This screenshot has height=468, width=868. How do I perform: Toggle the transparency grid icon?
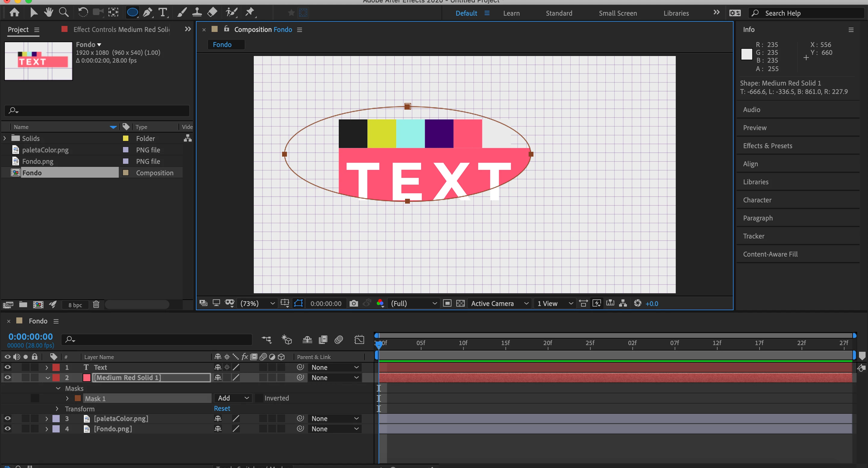tap(460, 303)
